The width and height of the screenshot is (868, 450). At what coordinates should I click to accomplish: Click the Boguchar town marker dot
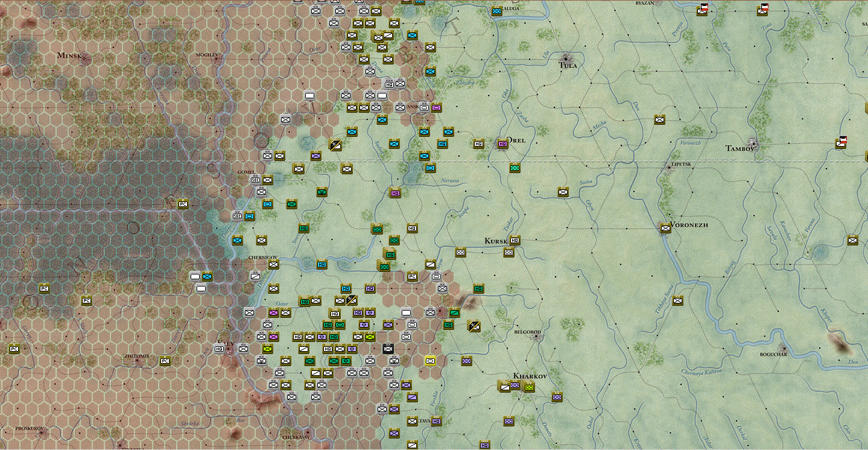(x=783, y=347)
